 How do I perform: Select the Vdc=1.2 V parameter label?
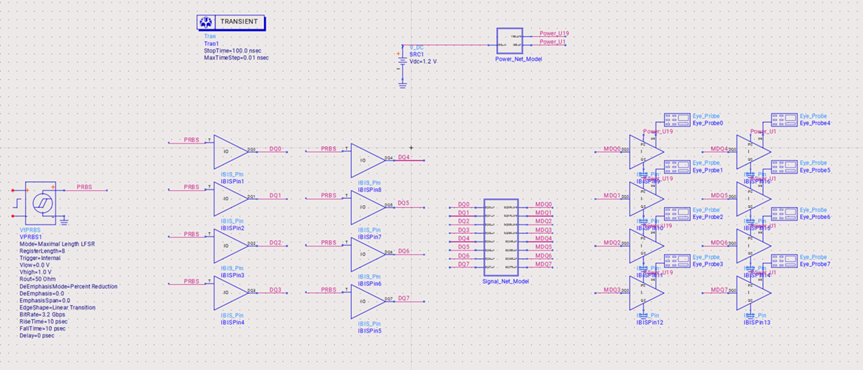click(x=423, y=61)
